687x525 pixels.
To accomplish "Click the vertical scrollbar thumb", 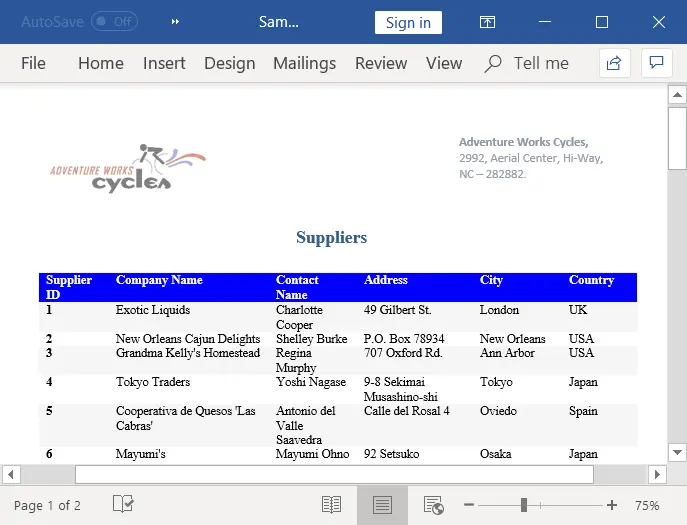I will click(677, 138).
